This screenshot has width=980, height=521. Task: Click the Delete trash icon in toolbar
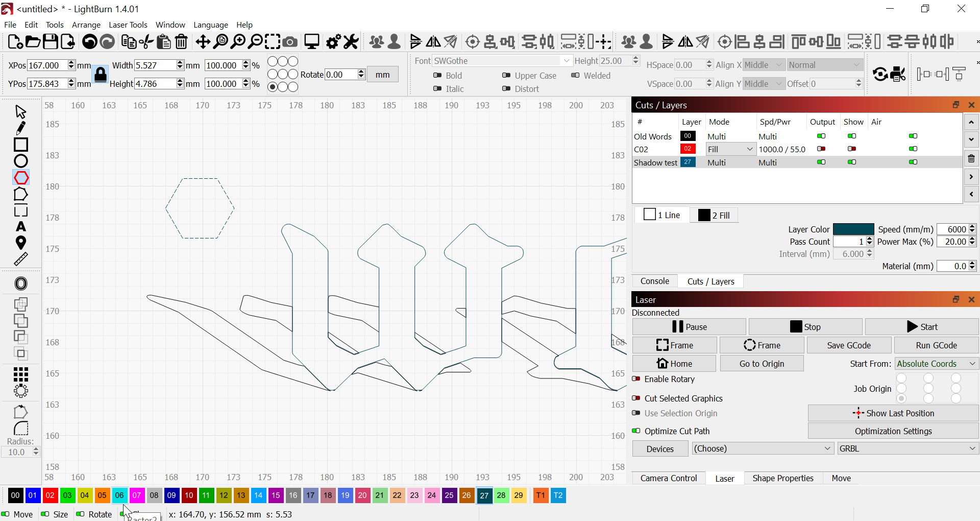181,42
